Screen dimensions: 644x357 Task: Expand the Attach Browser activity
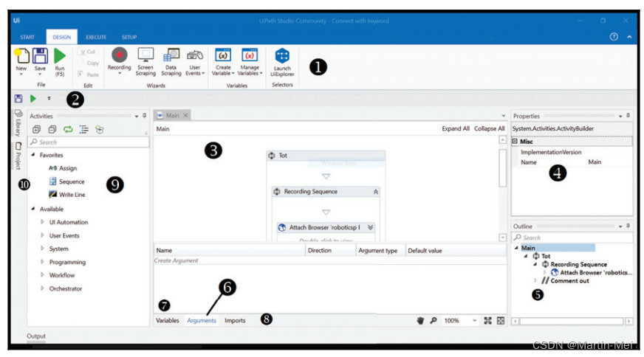tap(370, 227)
